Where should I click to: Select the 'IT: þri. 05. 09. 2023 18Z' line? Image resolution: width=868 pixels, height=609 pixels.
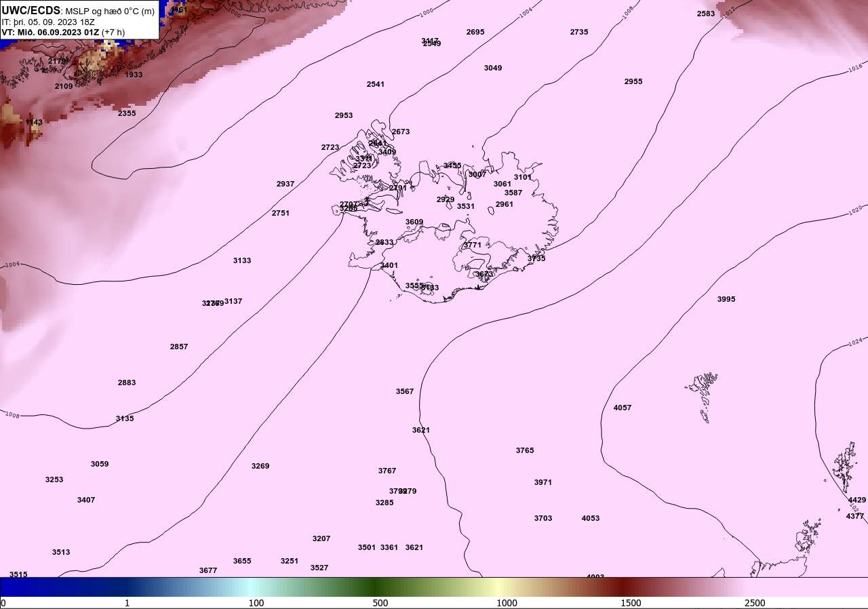[x=47, y=22]
